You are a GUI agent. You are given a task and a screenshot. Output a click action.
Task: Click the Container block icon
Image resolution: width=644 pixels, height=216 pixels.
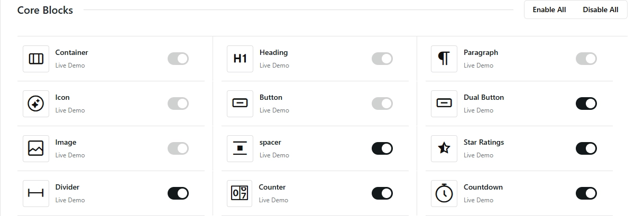tap(36, 59)
